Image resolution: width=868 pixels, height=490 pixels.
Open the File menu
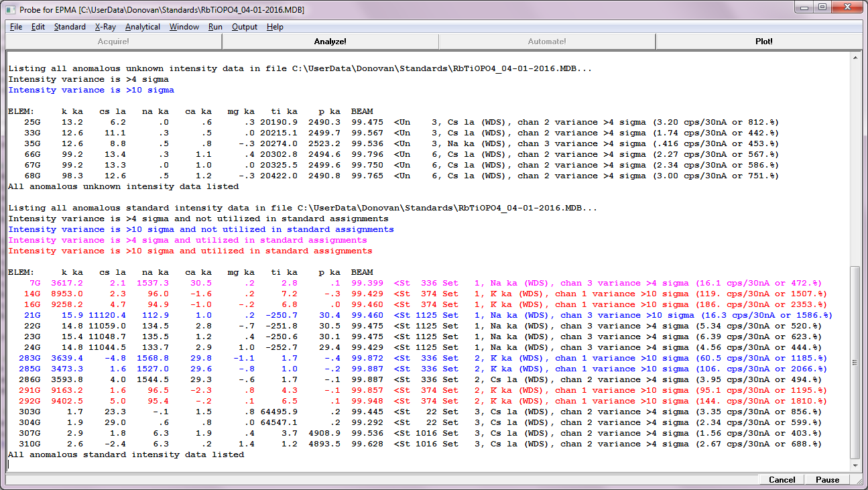tap(16, 27)
